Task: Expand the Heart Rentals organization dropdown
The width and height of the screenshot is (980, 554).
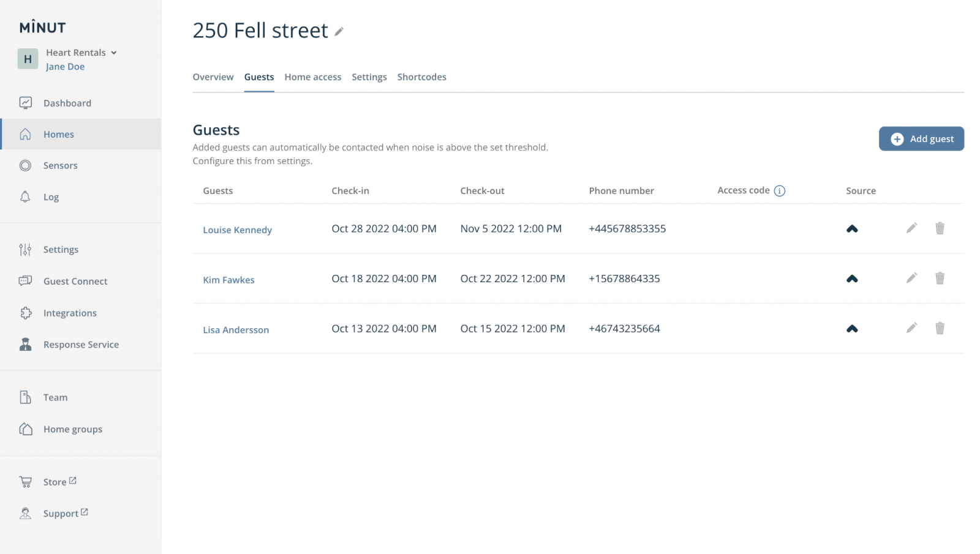Action: pyautogui.click(x=114, y=53)
